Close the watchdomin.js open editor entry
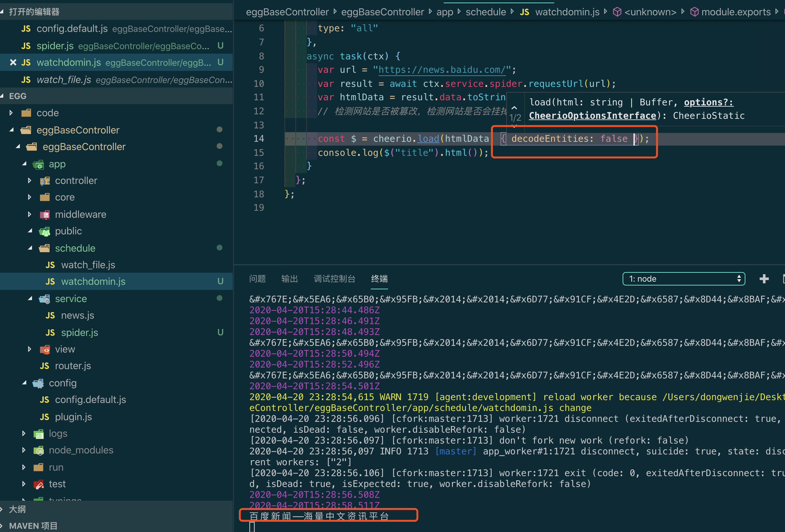 (13, 63)
